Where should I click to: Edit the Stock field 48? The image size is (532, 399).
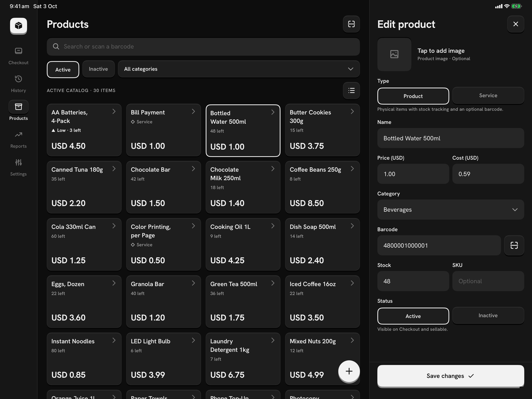point(413,281)
